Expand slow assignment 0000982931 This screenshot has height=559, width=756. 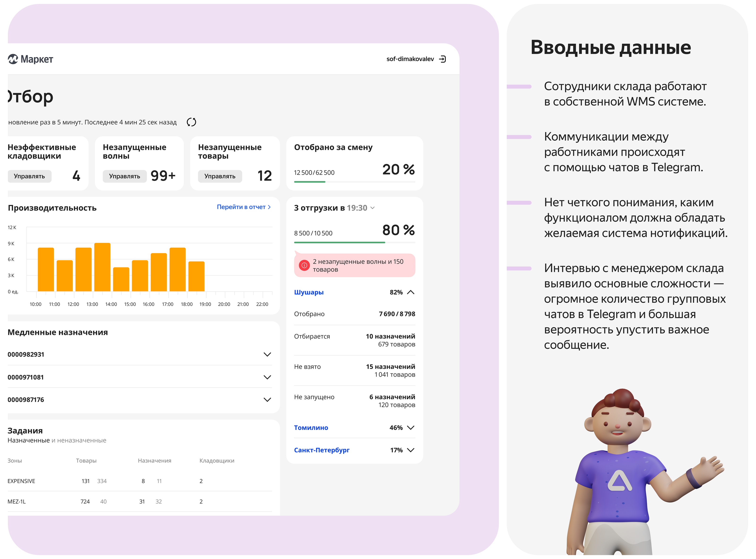[x=267, y=355]
